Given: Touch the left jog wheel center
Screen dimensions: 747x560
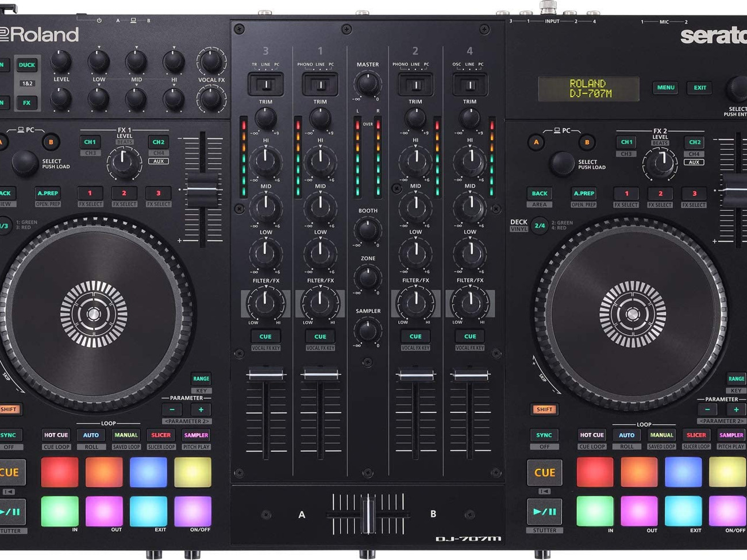Looking at the screenshot, I should (94, 314).
